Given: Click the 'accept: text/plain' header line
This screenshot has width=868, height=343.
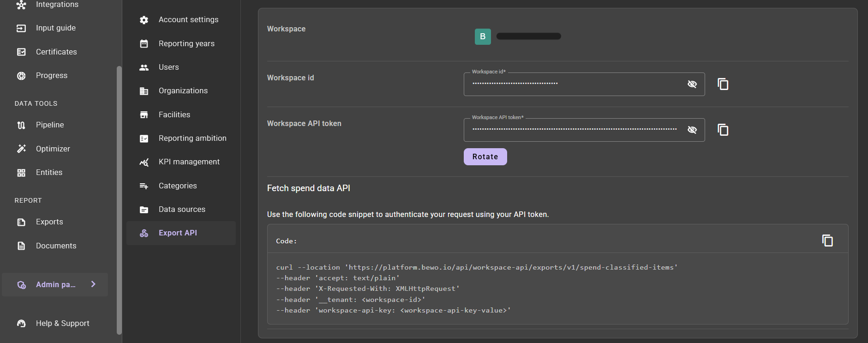Looking at the screenshot, I should point(338,278).
